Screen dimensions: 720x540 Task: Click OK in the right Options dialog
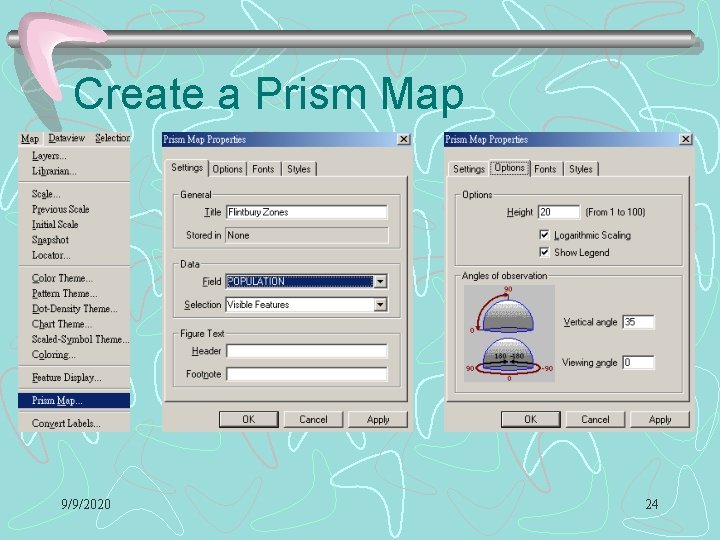click(x=530, y=419)
